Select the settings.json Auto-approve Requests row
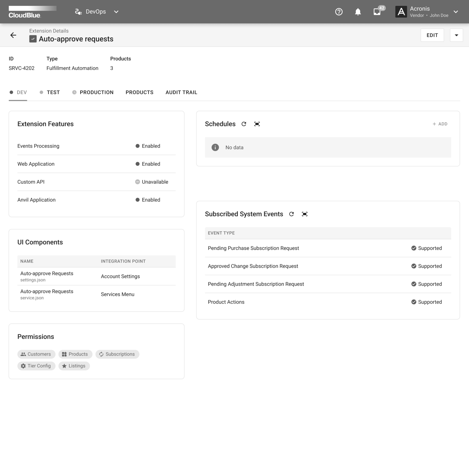The height and width of the screenshot is (476, 469). click(x=96, y=276)
